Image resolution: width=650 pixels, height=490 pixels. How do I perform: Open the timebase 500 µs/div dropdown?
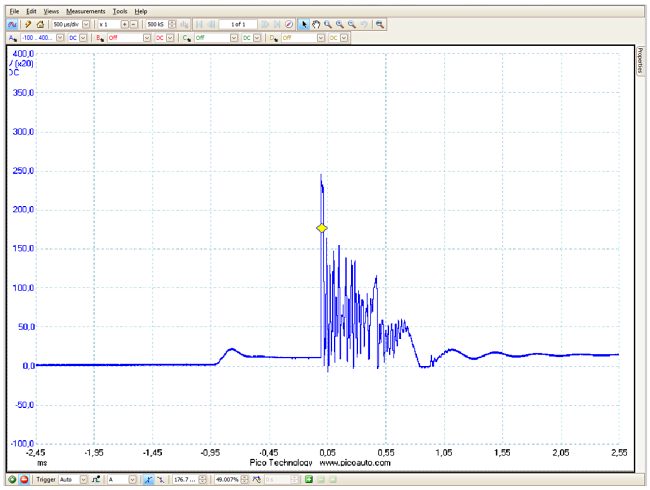(84, 23)
